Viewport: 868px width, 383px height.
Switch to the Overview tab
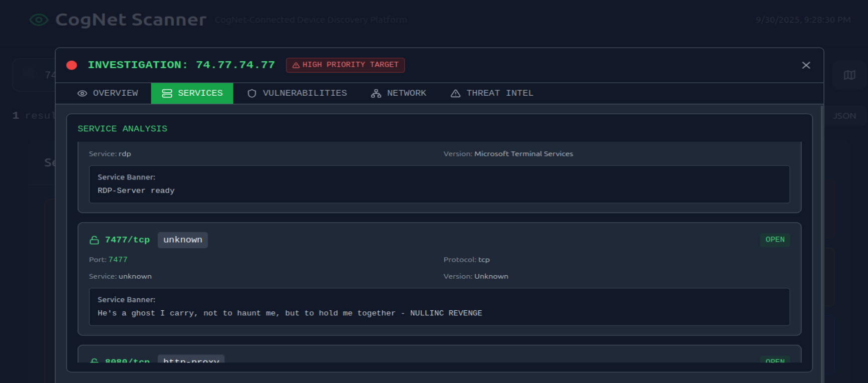coord(108,93)
